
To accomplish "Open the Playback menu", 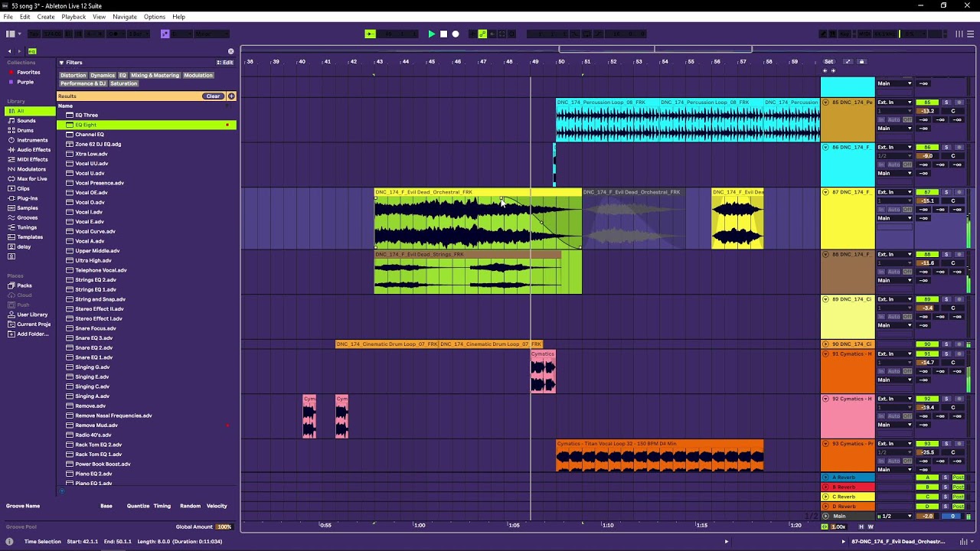I will (73, 17).
